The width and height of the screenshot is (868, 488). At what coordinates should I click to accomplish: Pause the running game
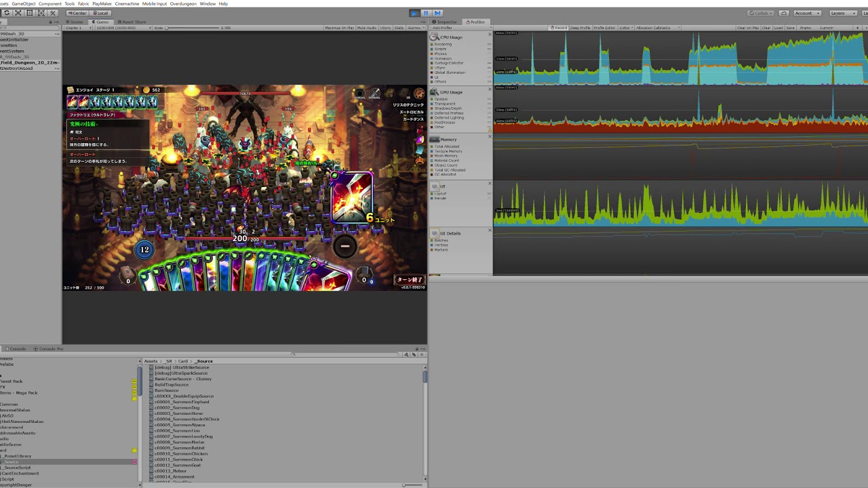(x=426, y=13)
